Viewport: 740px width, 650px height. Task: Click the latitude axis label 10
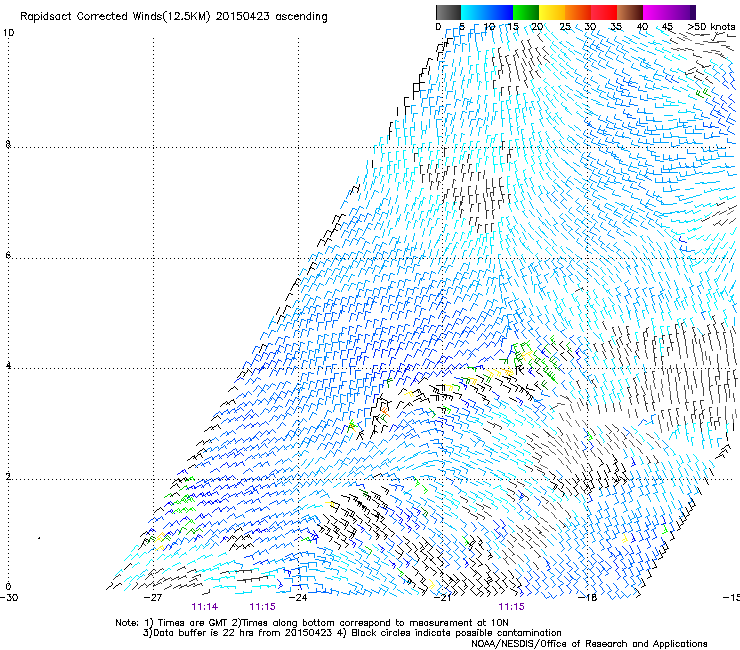(x=8, y=33)
